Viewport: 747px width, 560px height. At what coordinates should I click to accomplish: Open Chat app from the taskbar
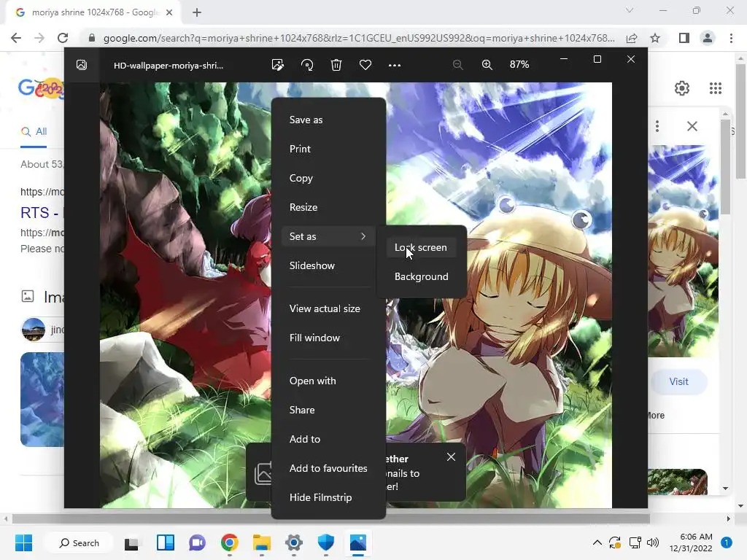click(x=197, y=542)
